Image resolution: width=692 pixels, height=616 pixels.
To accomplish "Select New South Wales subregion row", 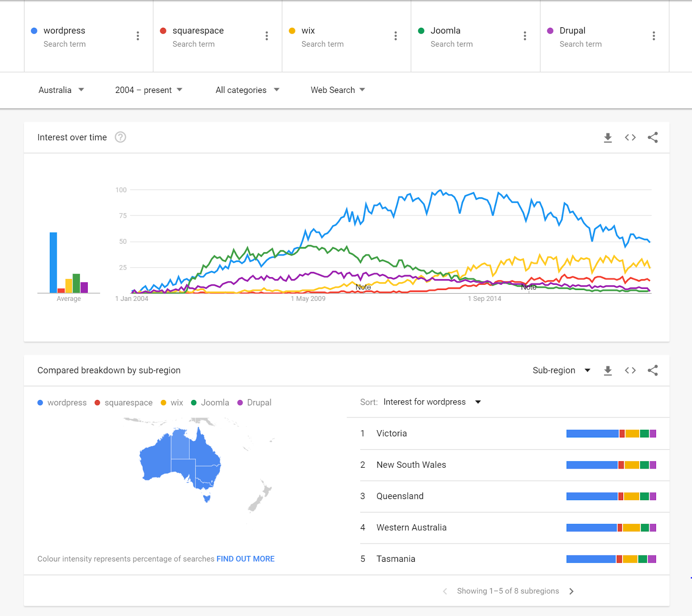I will pos(515,465).
